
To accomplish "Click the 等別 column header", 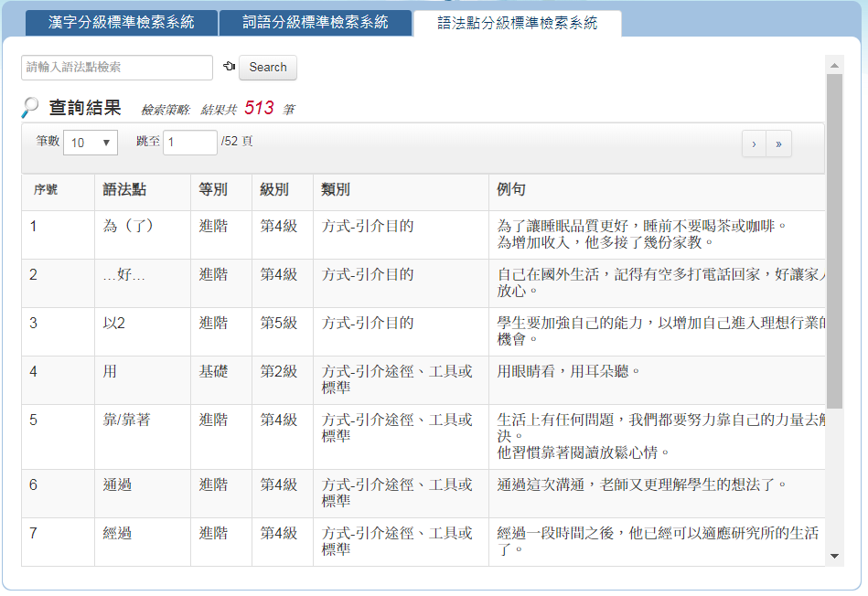I will tap(213, 190).
